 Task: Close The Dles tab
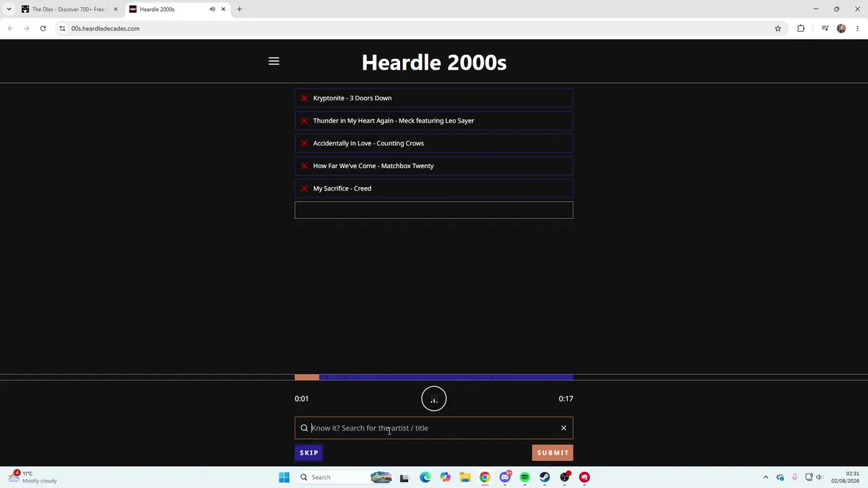click(115, 9)
